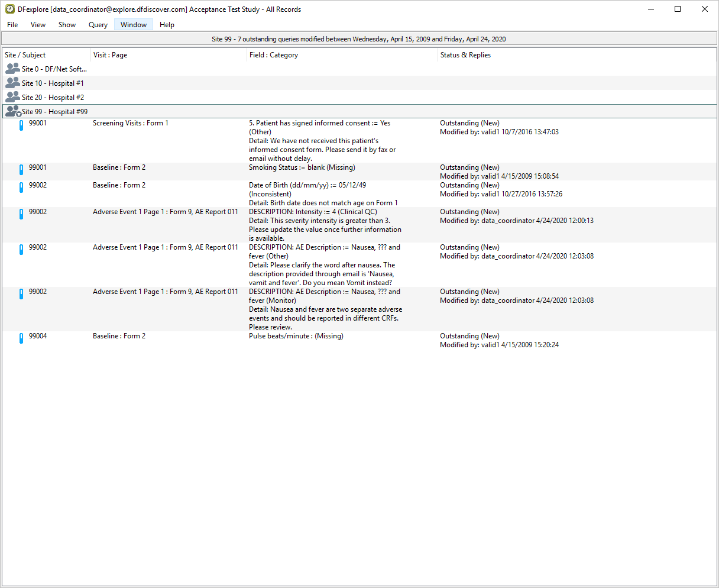Image resolution: width=719 pixels, height=588 pixels.
Task: Collapse the Site 99 Hospital #99 node
Action: [18, 114]
